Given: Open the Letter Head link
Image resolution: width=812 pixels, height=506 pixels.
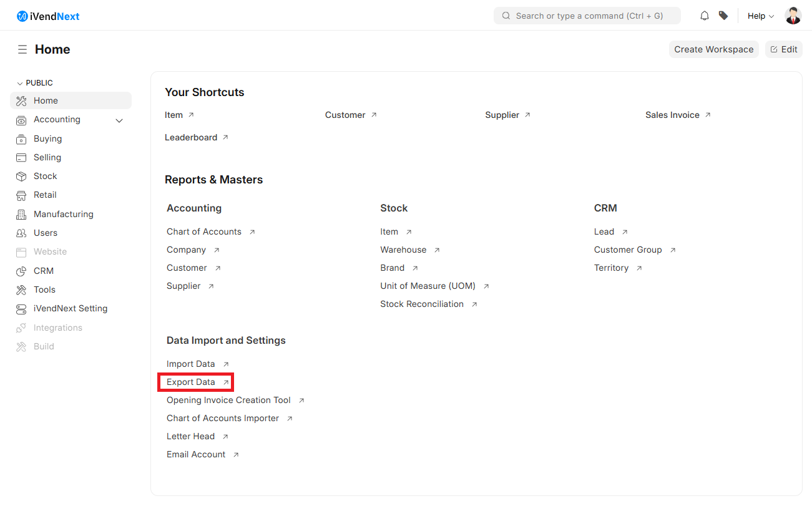Looking at the screenshot, I should (190, 436).
